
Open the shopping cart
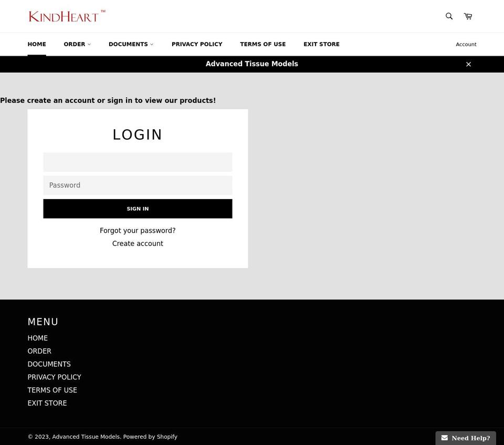pos(467,16)
